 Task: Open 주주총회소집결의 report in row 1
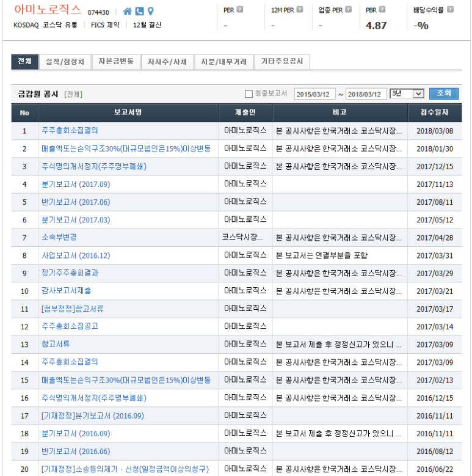pyautogui.click(x=70, y=131)
